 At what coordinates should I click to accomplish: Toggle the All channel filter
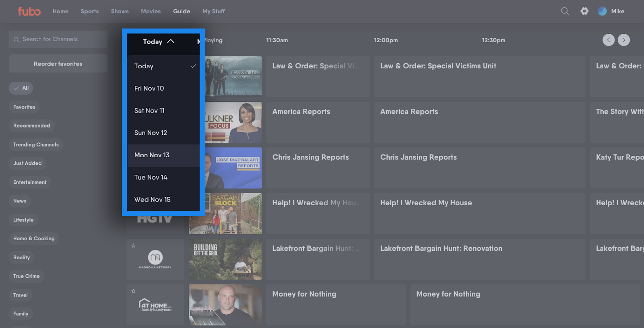[x=21, y=88]
